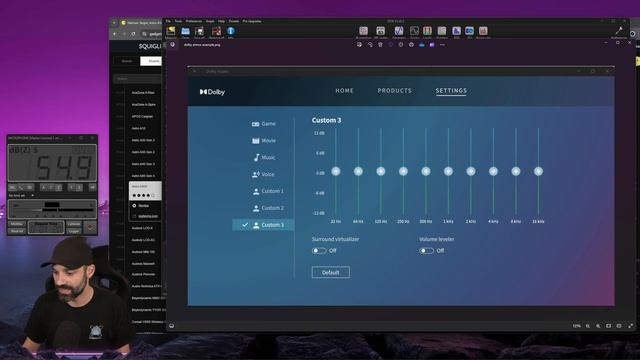Click the Open folder icon in REW toolbar
The image size is (640, 360).
(185, 31)
